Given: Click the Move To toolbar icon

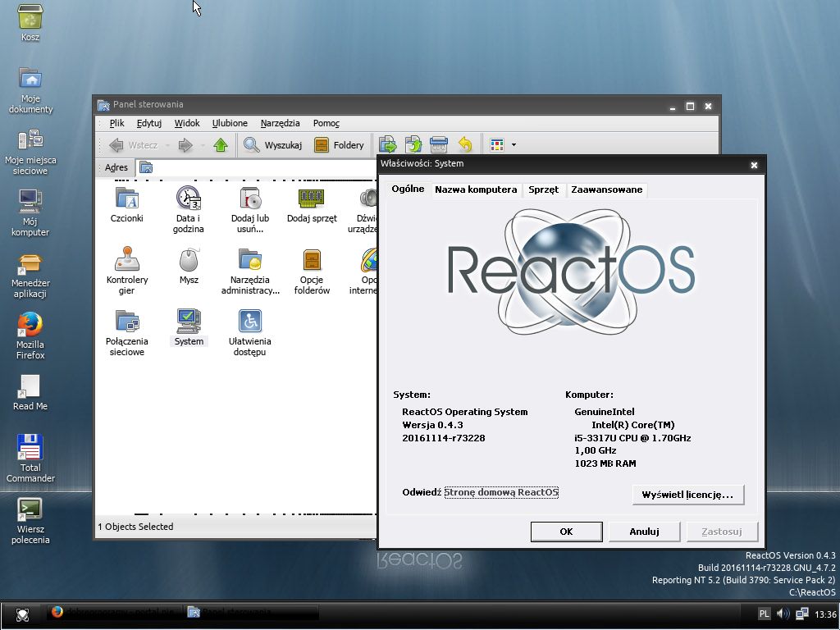Looking at the screenshot, I should coord(388,144).
